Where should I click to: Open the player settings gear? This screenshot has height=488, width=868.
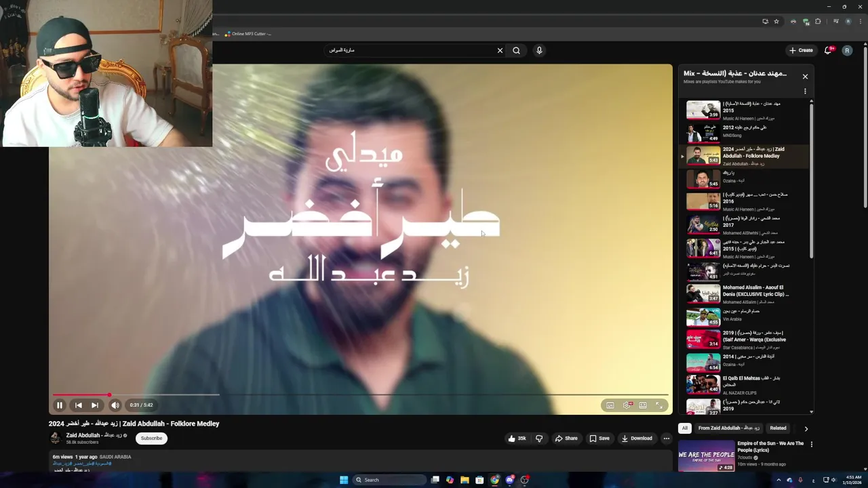pos(627,405)
